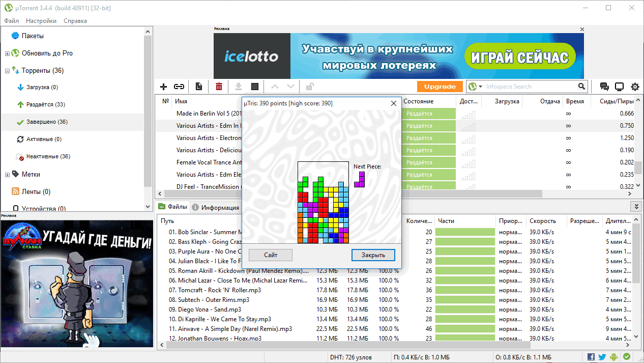
Task: Select Загрузка (0) in the sidebar
Action: click(42, 87)
